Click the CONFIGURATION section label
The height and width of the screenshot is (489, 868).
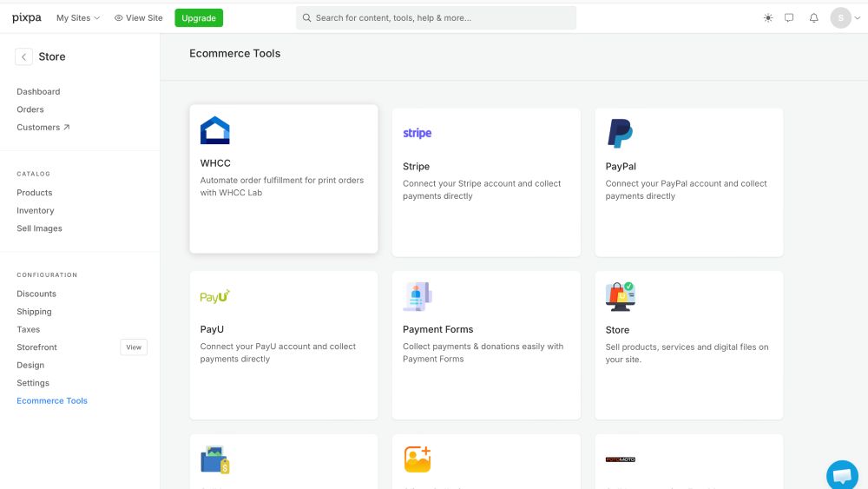47,274
